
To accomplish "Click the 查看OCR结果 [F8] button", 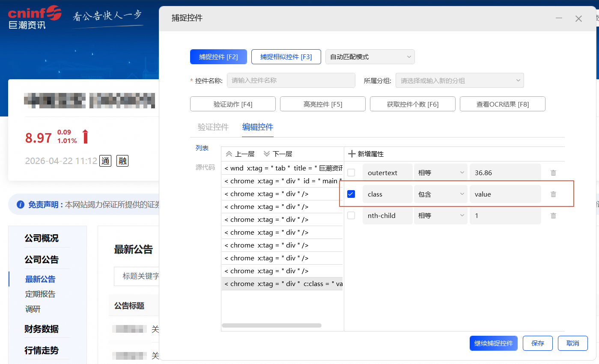I will tap(503, 104).
